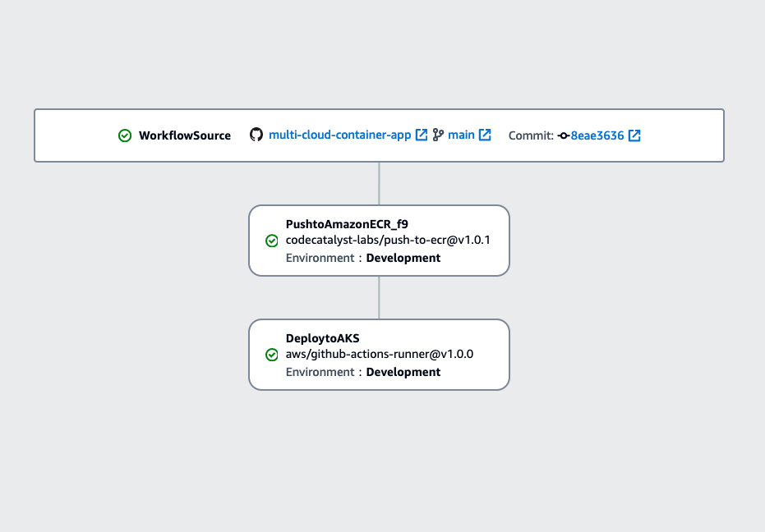Image resolution: width=765 pixels, height=532 pixels.
Task: Open the main branch link
Action: coord(462,135)
